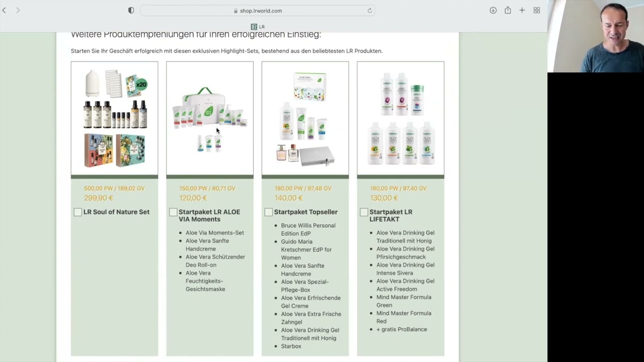Click Aloe Vera Schützender Deo Roll-on item
Viewport: 644px width, 362px height.
(x=215, y=261)
